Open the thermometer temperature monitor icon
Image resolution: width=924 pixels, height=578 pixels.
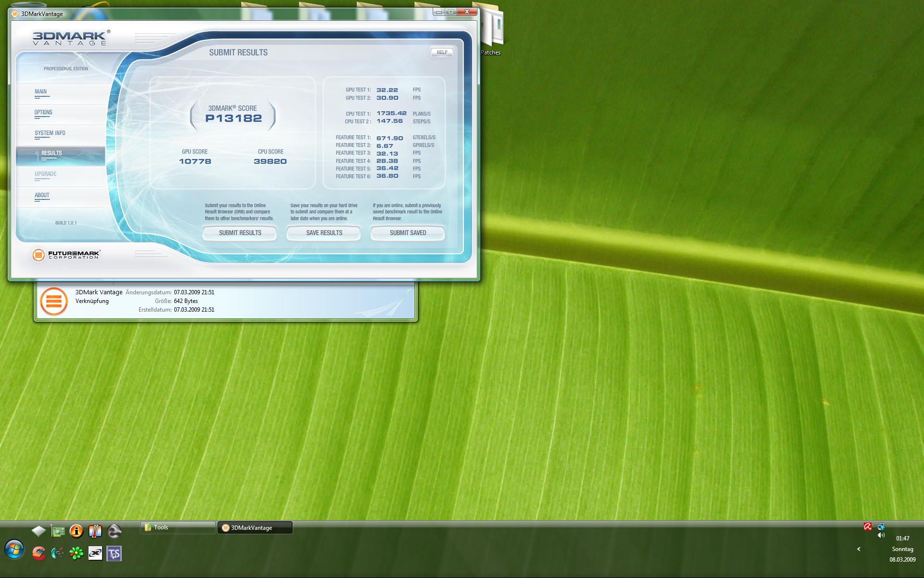click(95, 531)
